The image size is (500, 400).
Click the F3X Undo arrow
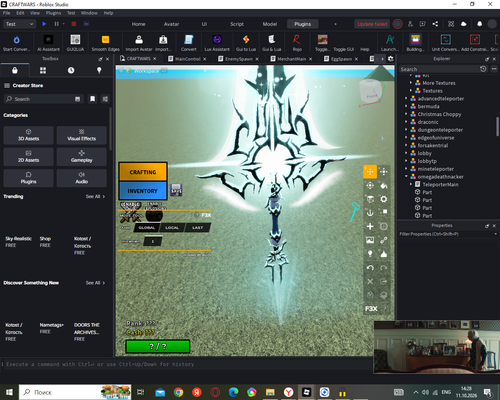(x=370, y=268)
